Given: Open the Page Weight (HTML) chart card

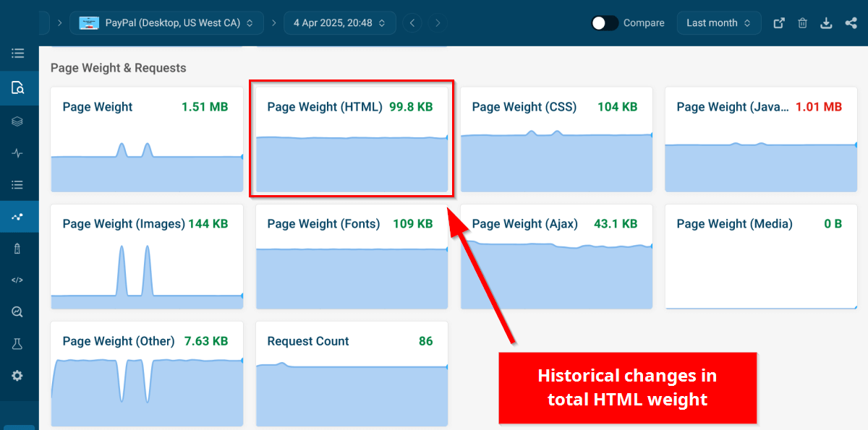Looking at the screenshot, I should [x=352, y=139].
